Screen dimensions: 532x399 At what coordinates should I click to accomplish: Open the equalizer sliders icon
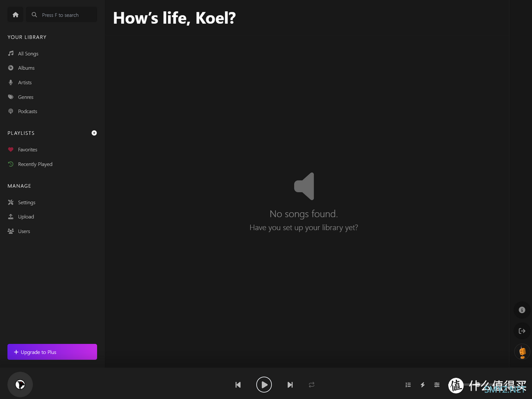(436, 385)
